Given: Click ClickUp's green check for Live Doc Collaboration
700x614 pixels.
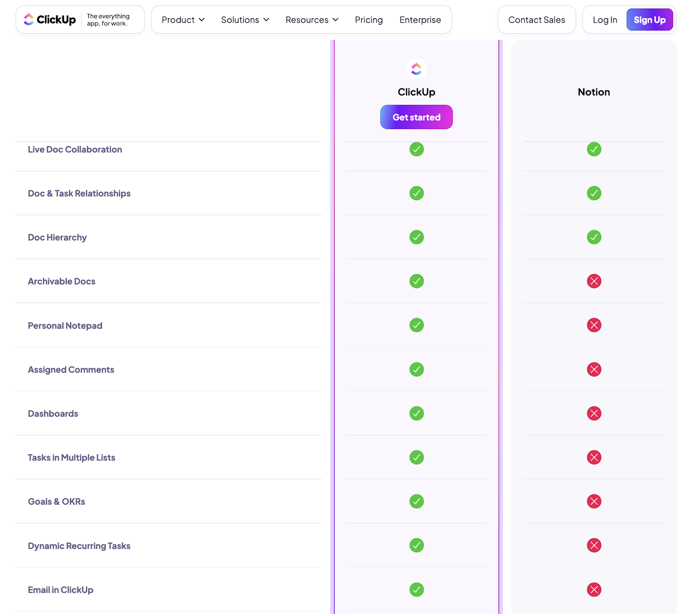Looking at the screenshot, I should click(416, 149).
